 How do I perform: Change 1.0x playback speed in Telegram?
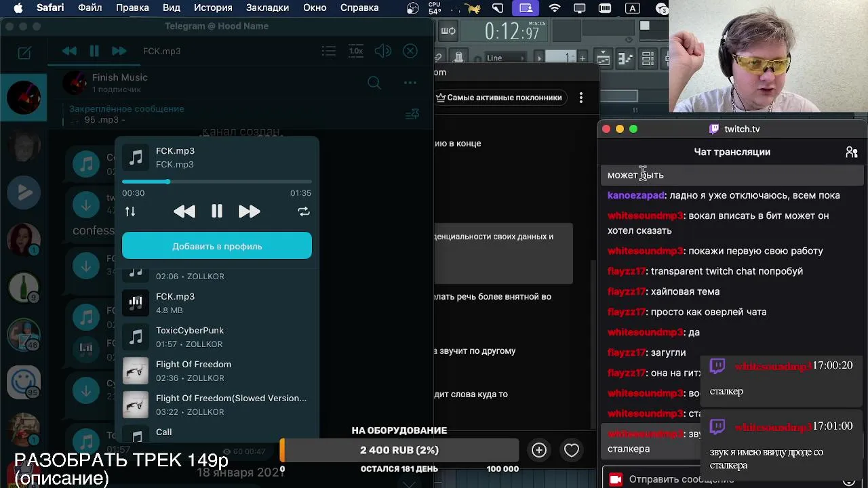[356, 51]
